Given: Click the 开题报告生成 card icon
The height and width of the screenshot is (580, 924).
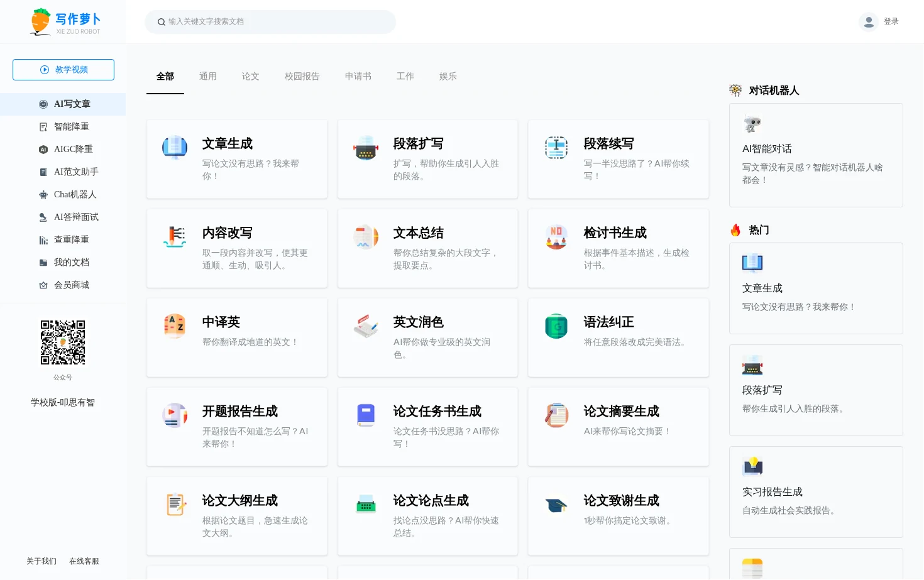Looking at the screenshot, I should (175, 415).
